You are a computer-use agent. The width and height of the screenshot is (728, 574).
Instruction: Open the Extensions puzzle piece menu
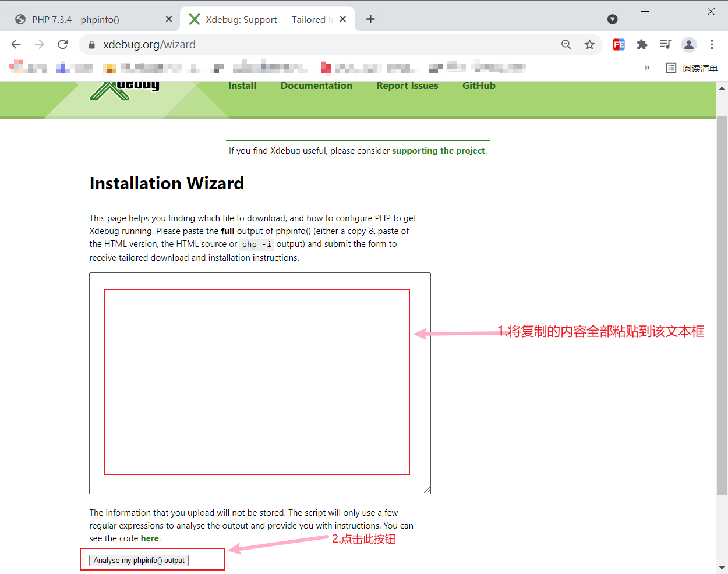(642, 45)
